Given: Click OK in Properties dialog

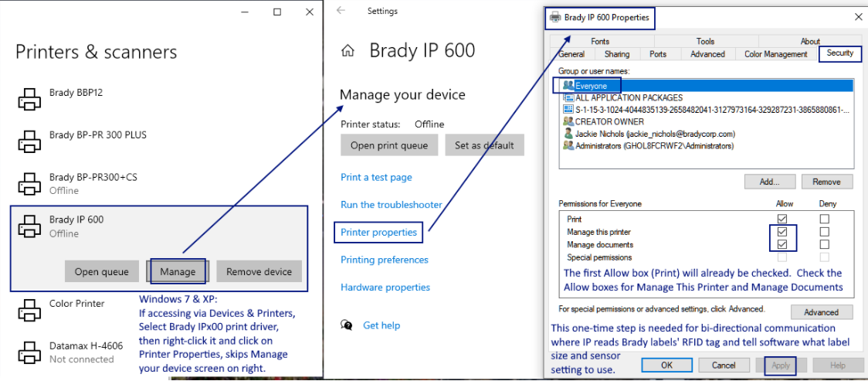Looking at the screenshot, I should click(x=666, y=366).
